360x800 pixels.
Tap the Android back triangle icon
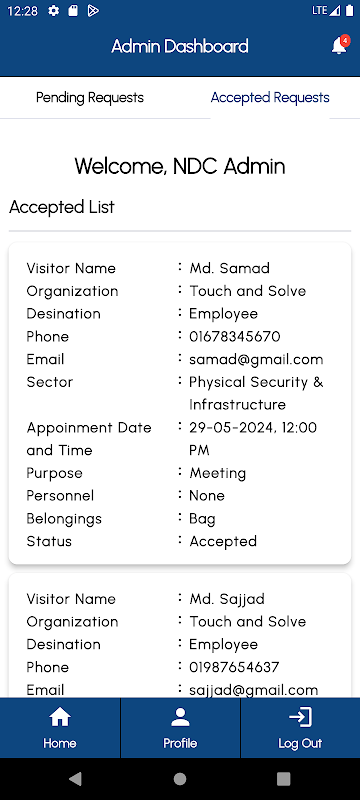tap(75, 779)
